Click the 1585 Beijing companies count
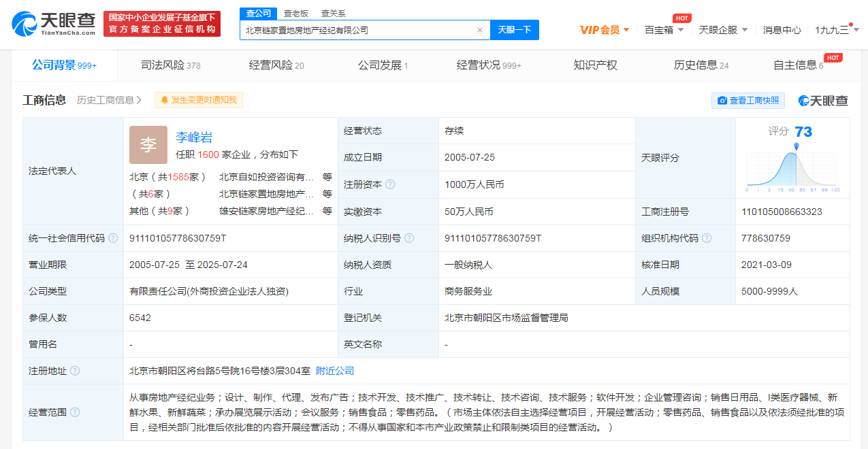Image resolution: width=868 pixels, height=449 pixels. coord(178,177)
